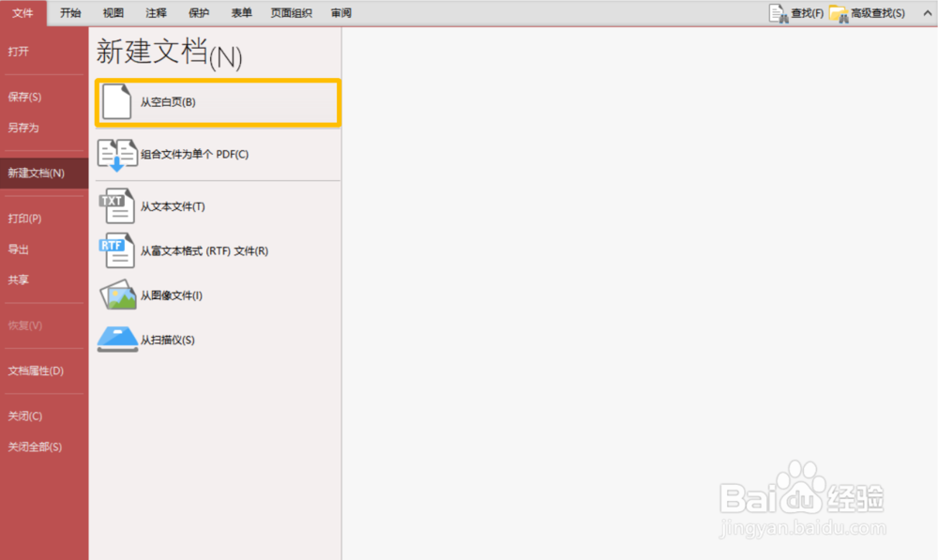Click the image file picture icon

[118, 295]
